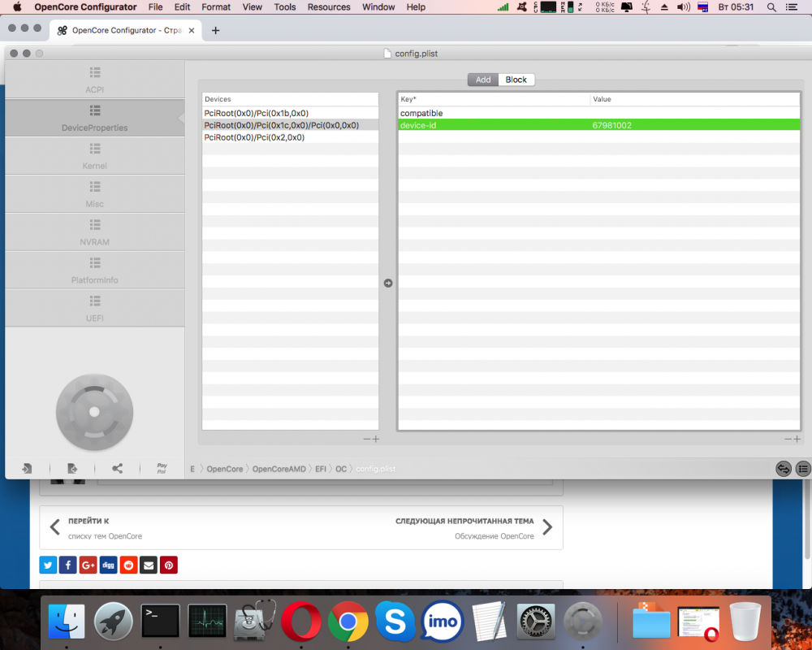Click the large OpenCore logo in sidebar
Screen dimensions: 812x650
(94, 412)
